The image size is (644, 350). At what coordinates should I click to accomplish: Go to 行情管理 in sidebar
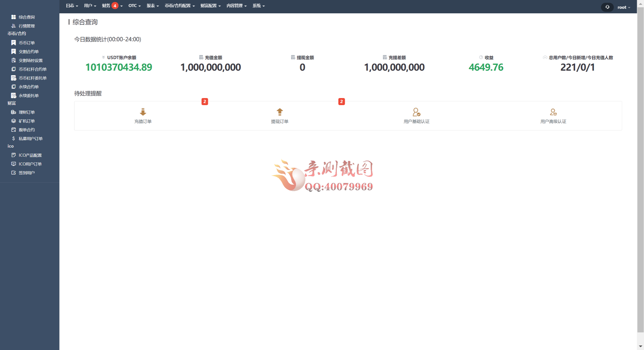pos(27,26)
